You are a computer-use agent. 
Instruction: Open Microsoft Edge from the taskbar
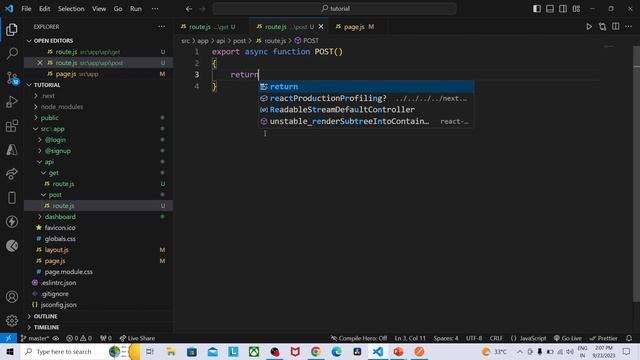point(336,351)
